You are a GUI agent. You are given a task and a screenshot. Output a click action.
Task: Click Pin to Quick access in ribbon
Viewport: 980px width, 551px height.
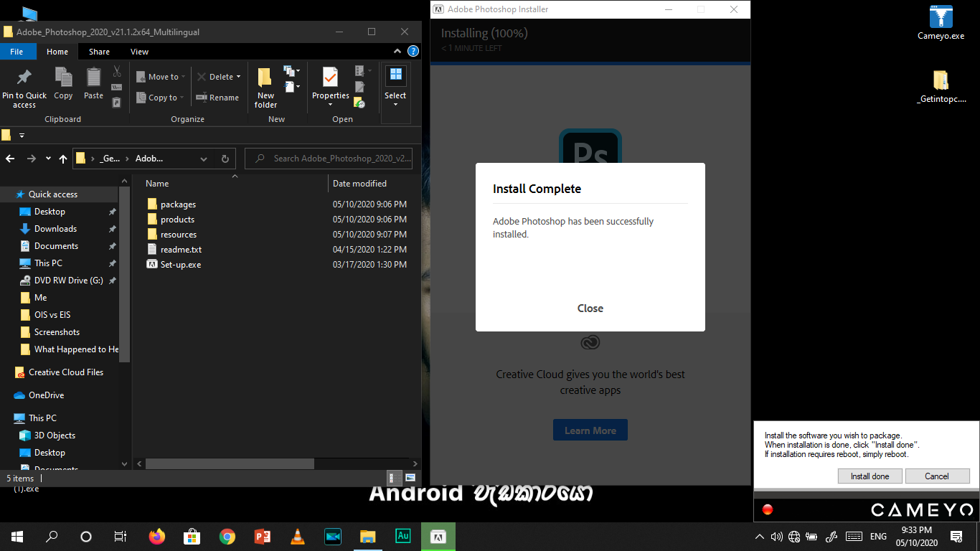pyautogui.click(x=24, y=89)
